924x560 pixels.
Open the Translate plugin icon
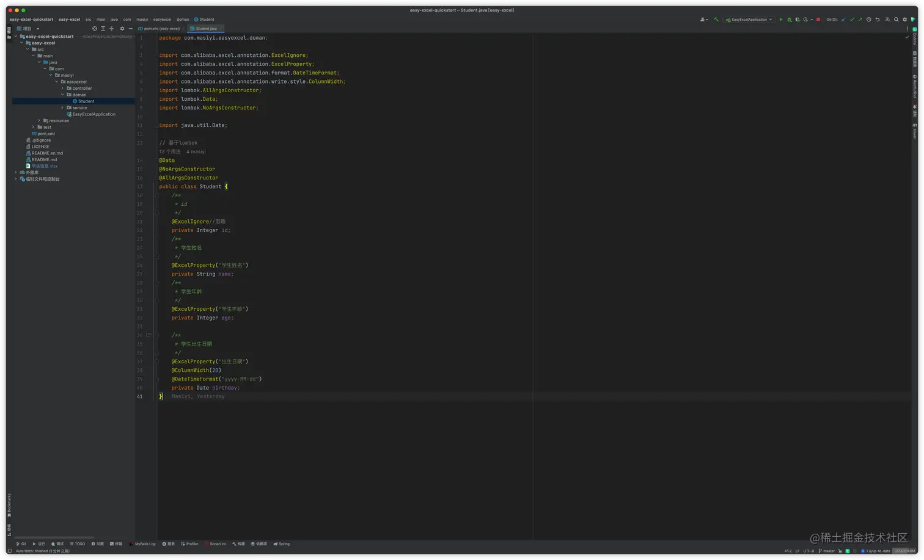[888, 20]
